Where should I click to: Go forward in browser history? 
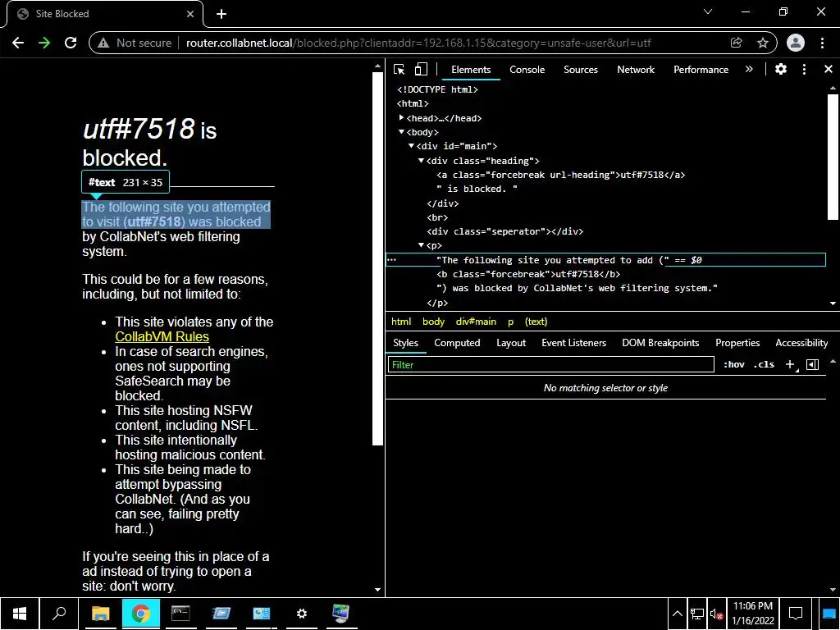pos(44,43)
